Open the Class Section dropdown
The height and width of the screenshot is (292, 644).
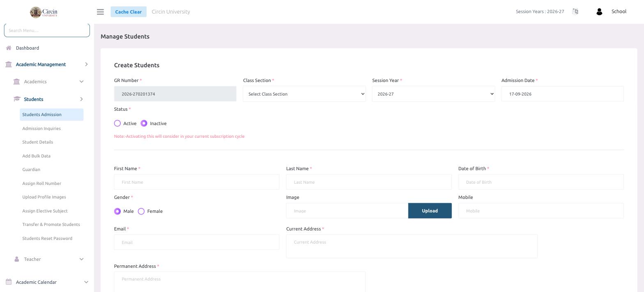pyautogui.click(x=304, y=94)
